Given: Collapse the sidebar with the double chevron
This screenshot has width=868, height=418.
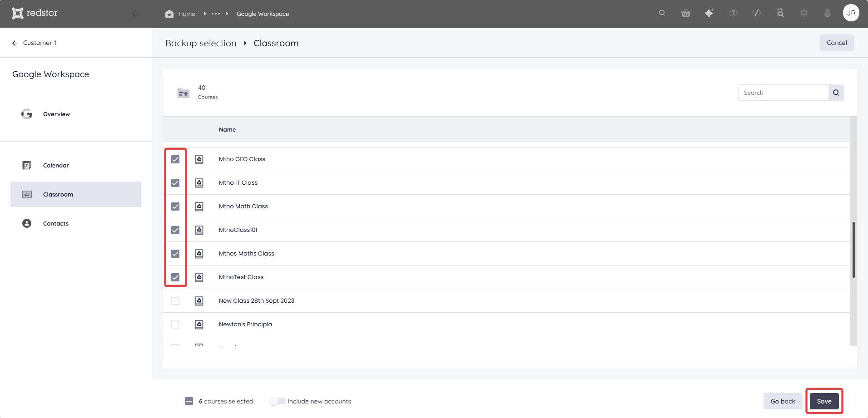Looking at the screenshot, I should click(135, 14).
